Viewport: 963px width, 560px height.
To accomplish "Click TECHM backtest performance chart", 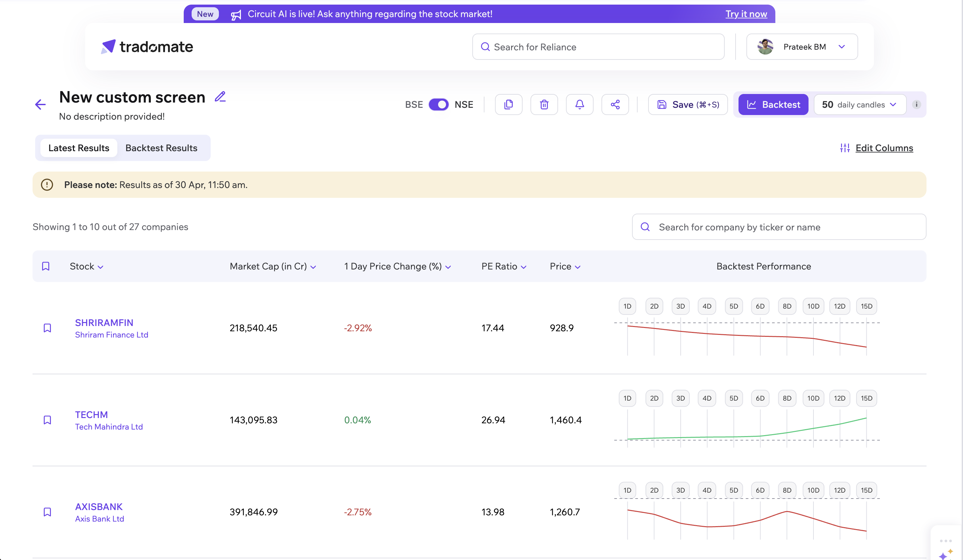I will 747,429.
